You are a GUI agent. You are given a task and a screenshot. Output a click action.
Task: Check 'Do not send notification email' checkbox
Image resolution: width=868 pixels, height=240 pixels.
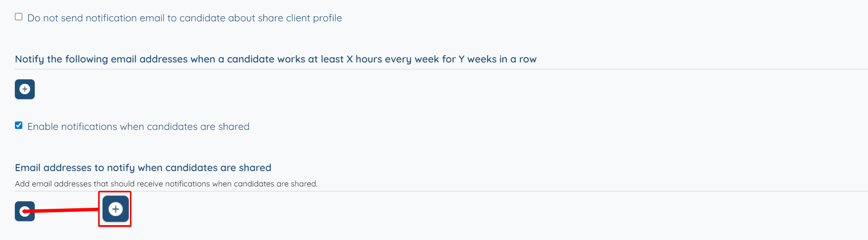pyautogui.click(x=19, y=17)
